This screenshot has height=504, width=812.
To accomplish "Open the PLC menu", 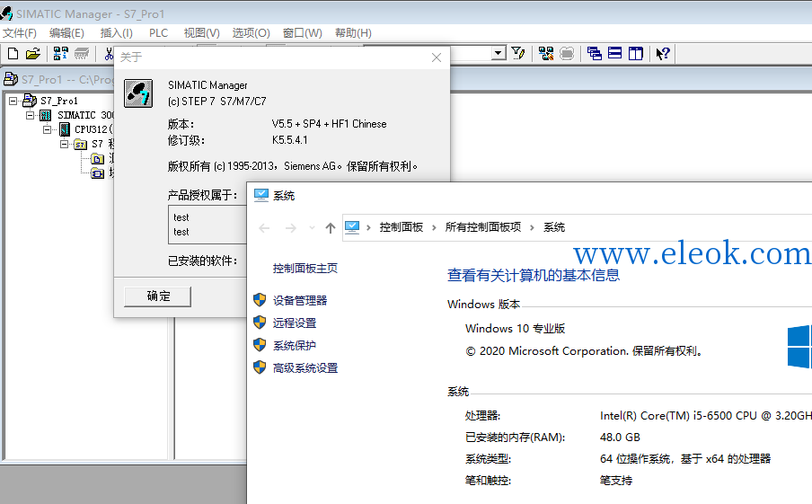I will [x=158, y=33].
